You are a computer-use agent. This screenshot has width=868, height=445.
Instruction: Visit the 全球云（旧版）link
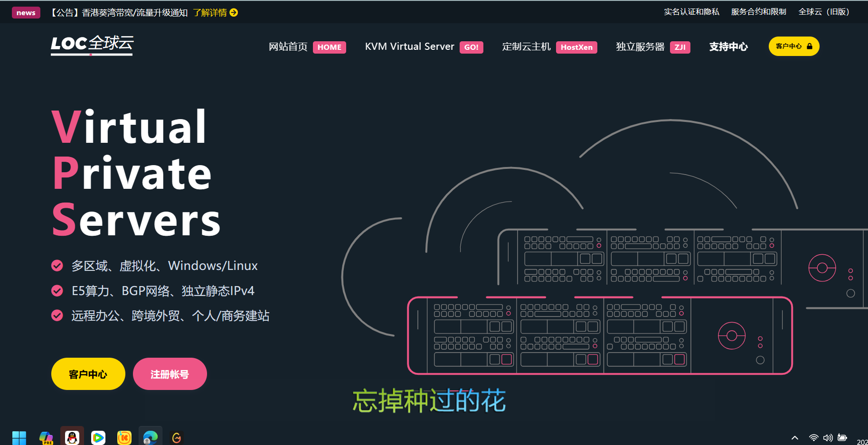click(824, 12)
